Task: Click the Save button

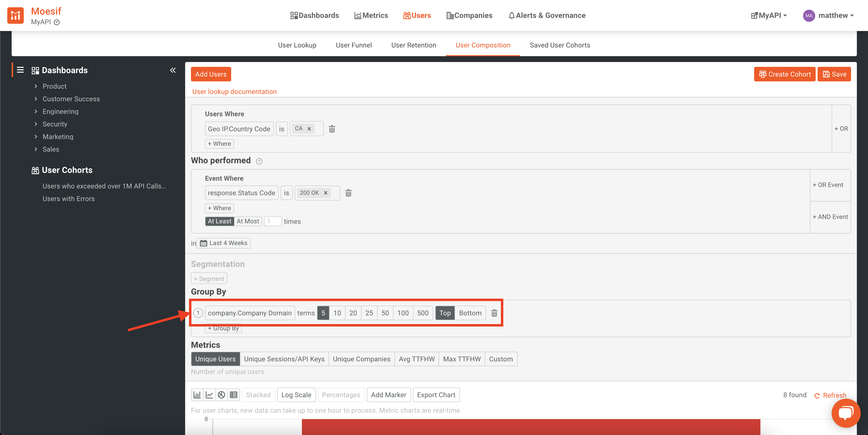Action: point(834,74)
